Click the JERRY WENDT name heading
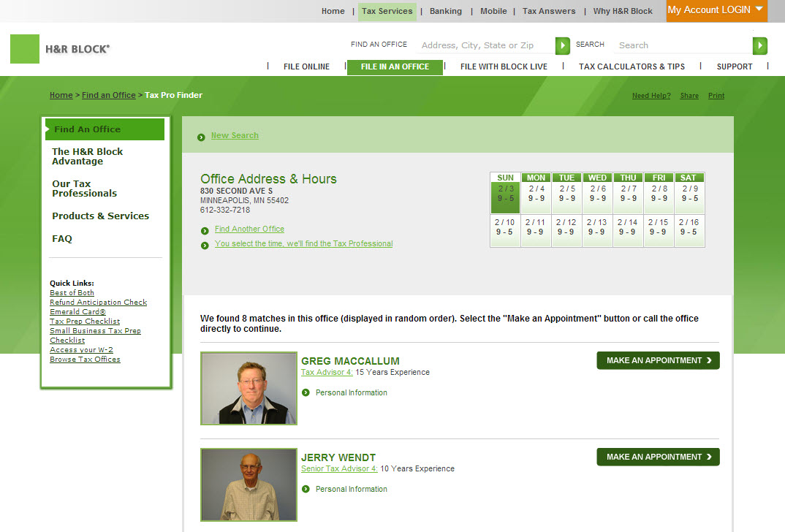 pos(338,457)
